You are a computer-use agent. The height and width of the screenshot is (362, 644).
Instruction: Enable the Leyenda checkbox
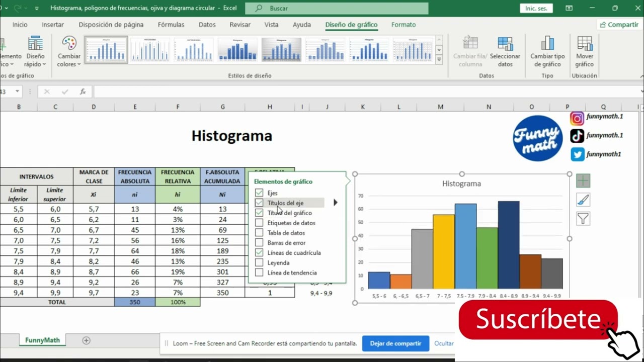(259, 262)
